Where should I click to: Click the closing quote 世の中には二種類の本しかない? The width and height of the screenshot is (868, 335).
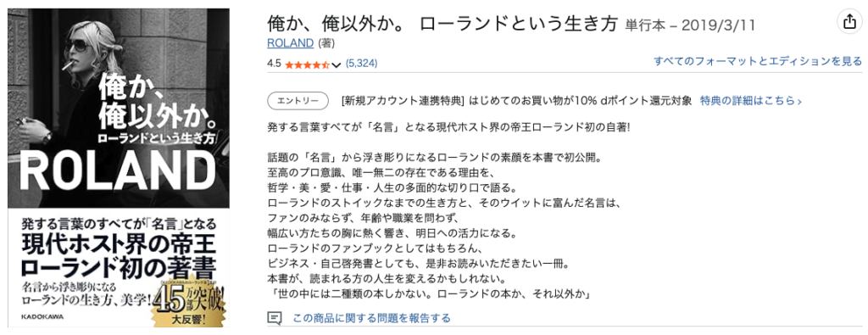tap(431, 294)
